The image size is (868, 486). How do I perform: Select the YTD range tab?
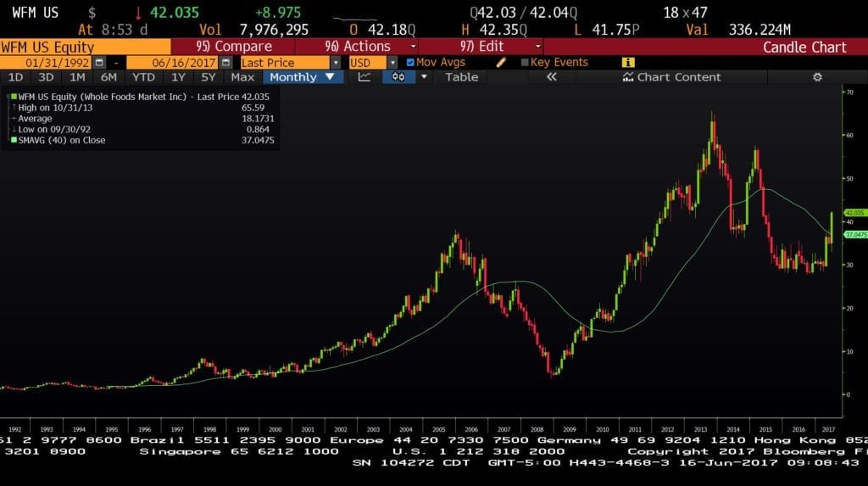[x=143, y=77]
